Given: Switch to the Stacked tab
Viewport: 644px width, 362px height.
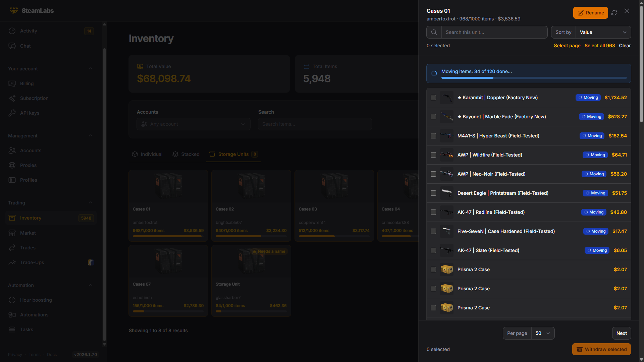Looking at the screenshot, I should (x=186, y=154).
